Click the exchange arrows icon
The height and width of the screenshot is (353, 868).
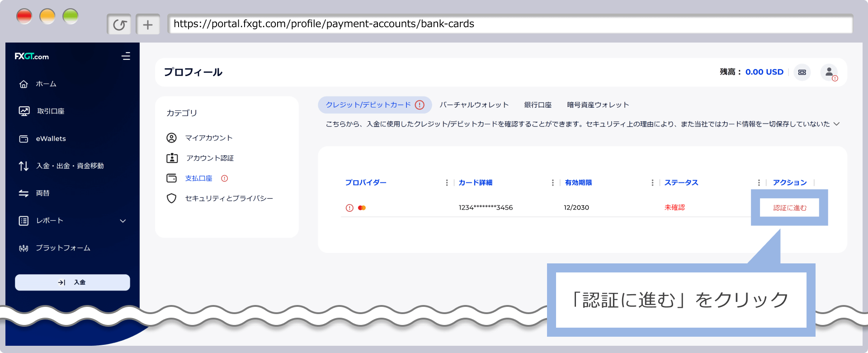[24, 194]
